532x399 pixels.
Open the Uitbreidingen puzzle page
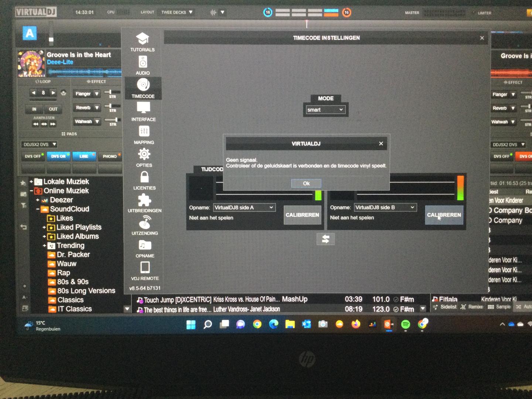click(x=144, y=203)
